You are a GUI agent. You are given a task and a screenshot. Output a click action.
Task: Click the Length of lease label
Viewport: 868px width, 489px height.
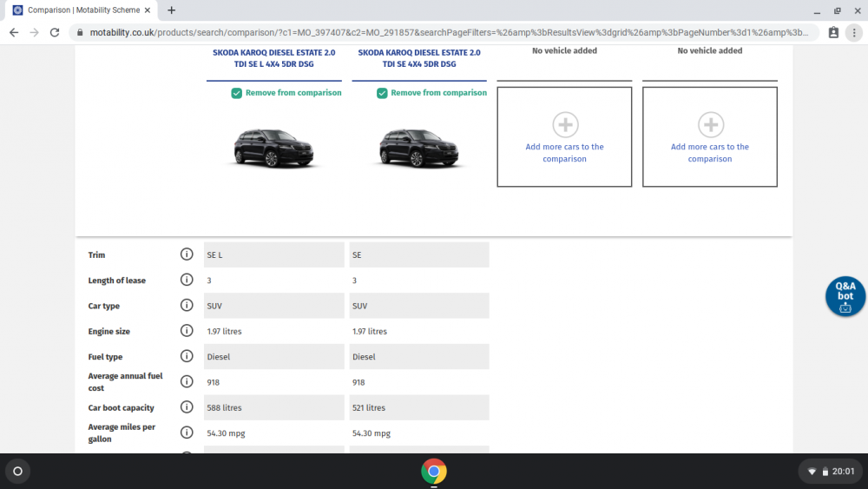[x=117, y=281]
